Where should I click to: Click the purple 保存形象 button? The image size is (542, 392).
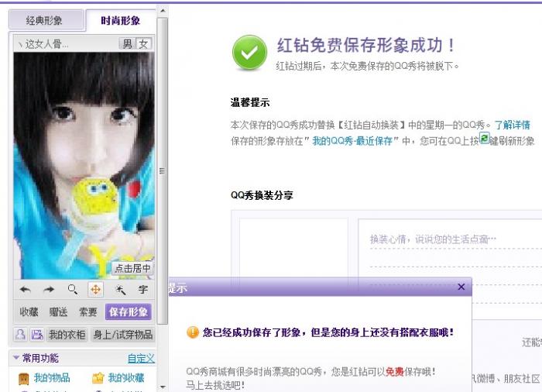coord(129,311)
